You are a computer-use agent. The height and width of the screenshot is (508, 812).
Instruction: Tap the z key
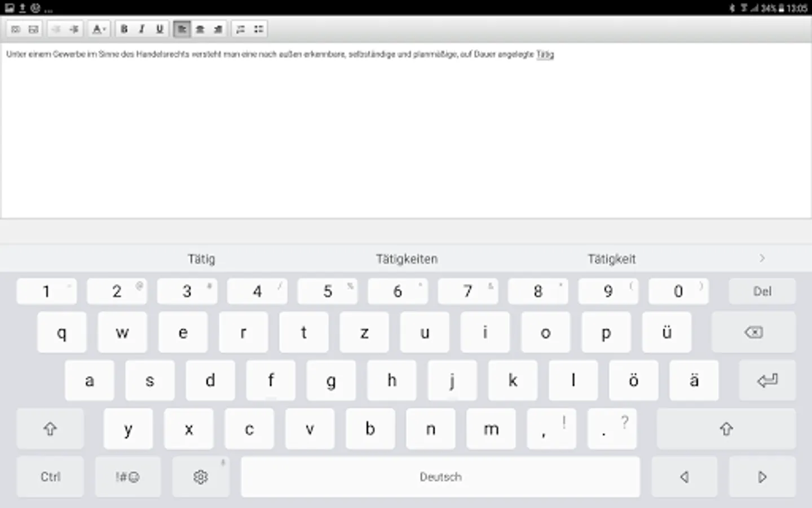point(364,332)
